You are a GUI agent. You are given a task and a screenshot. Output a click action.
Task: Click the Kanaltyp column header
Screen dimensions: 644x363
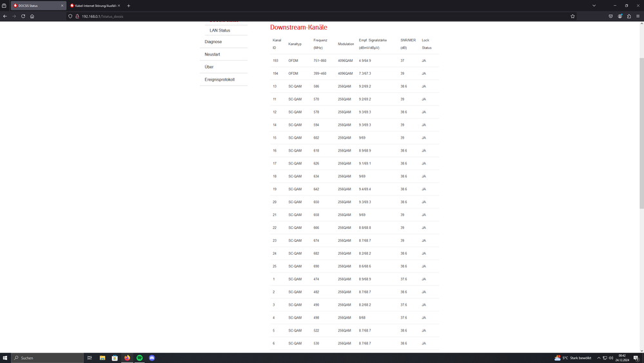click(295, 44)
